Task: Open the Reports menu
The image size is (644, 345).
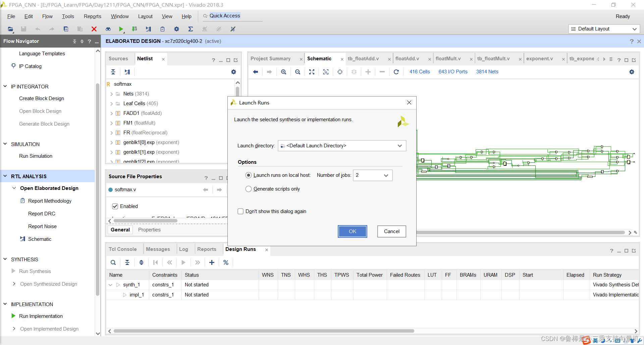Action: (x=92, y=16)
